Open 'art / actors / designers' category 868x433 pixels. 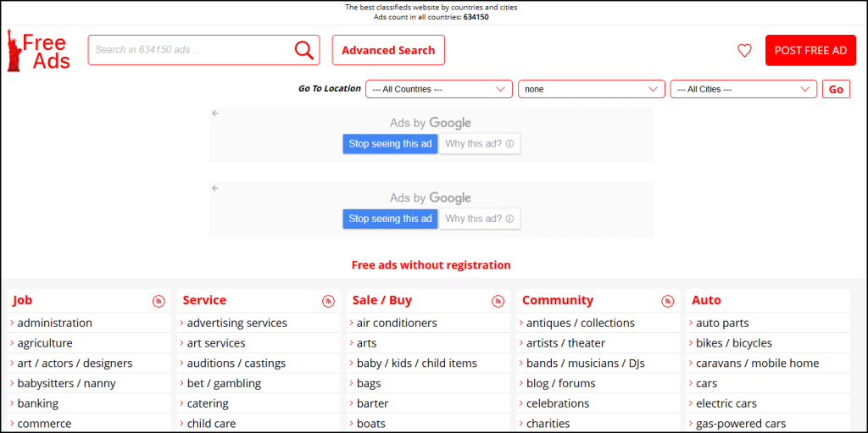pyautogui.click(x=75, y=364)
